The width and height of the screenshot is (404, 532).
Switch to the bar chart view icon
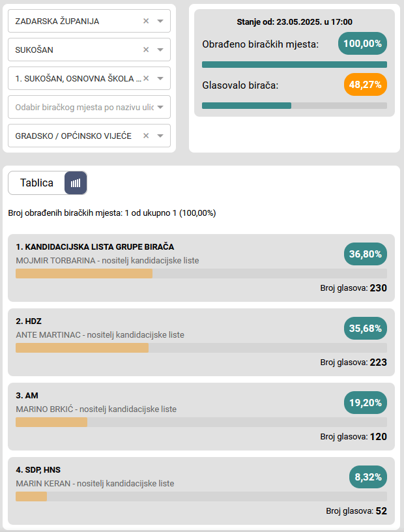76,183
